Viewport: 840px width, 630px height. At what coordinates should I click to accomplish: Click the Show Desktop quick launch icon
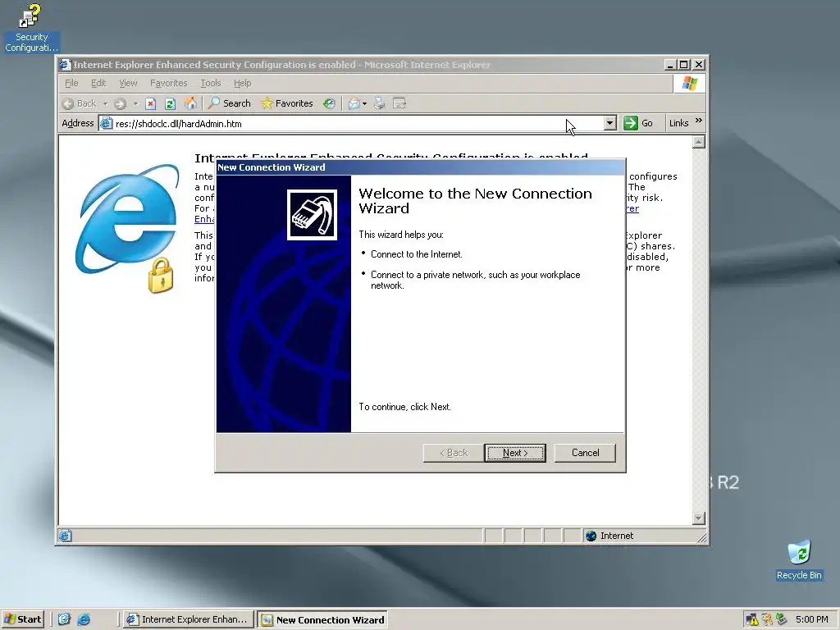click(x=64, y=619)
